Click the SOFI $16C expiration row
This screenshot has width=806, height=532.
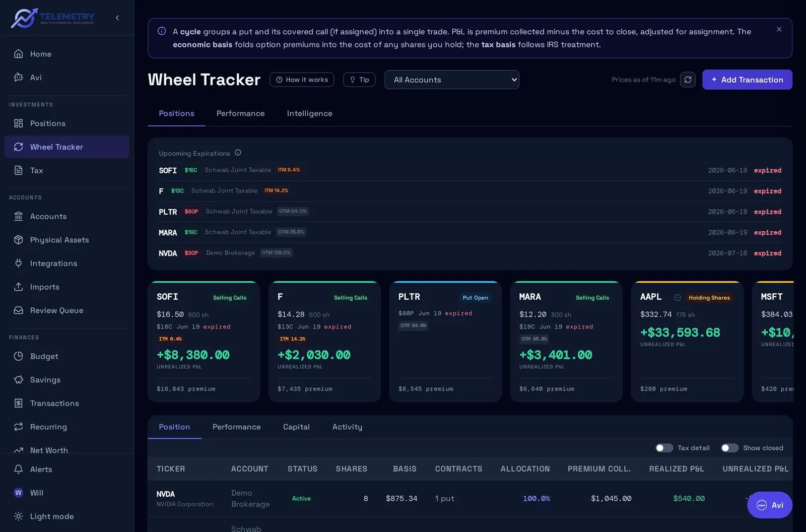[x=470, y=170]
